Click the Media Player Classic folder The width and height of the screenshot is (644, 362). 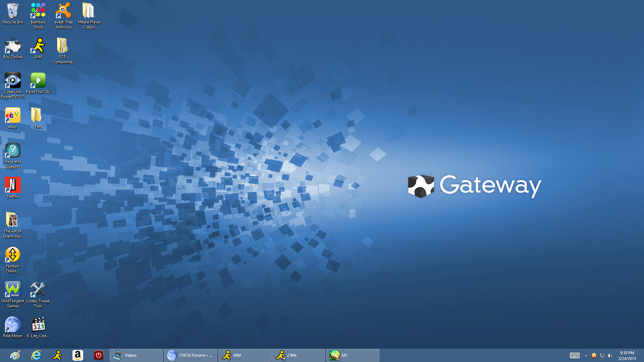pos(89,16)
